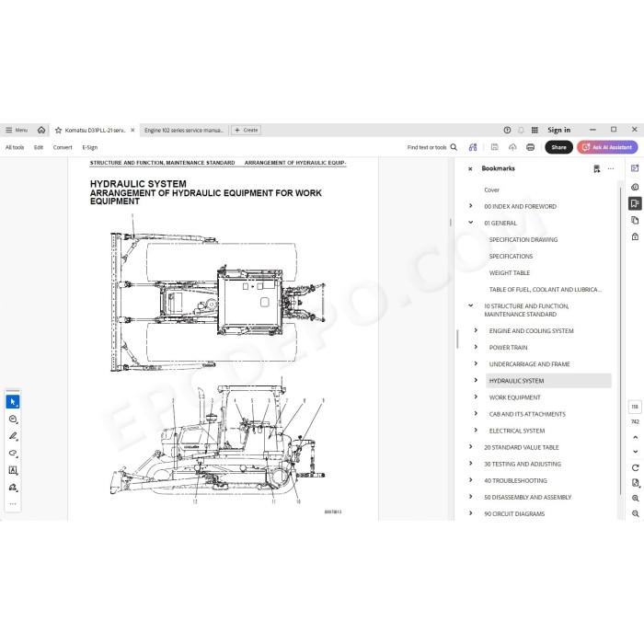
Task: Expand HYDRAULIC SYSTEM bookmark arrow
Action: point(476,380)
